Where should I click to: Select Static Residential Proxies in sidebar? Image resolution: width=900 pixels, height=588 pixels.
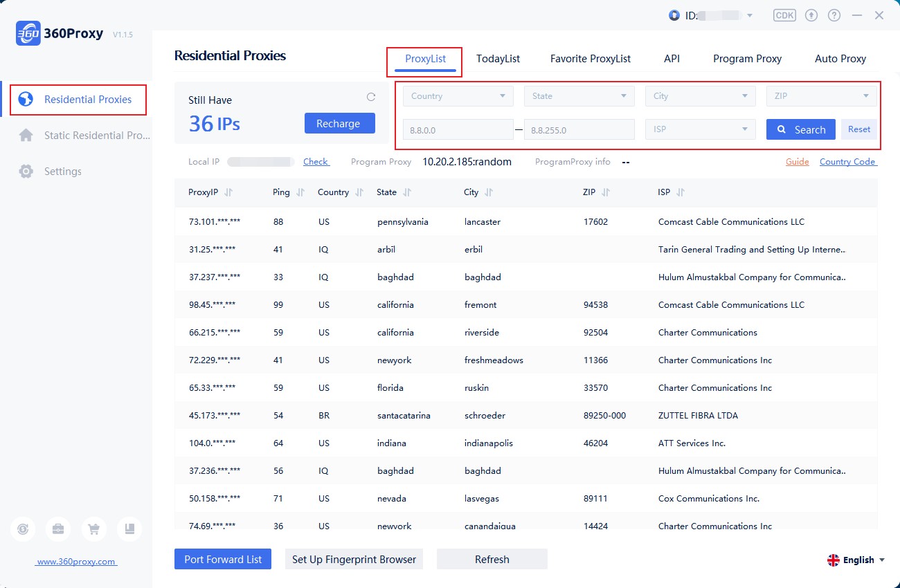click(x=76, y=136)
